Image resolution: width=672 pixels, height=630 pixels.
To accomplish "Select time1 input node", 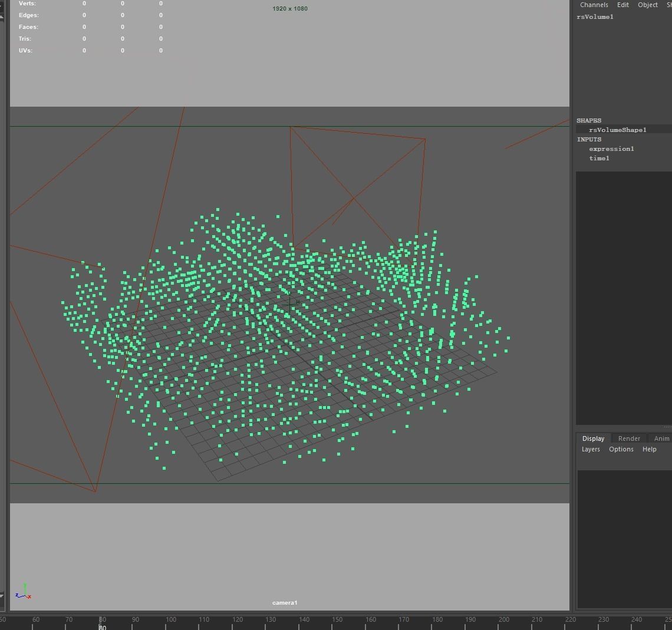I will point(599,158).
